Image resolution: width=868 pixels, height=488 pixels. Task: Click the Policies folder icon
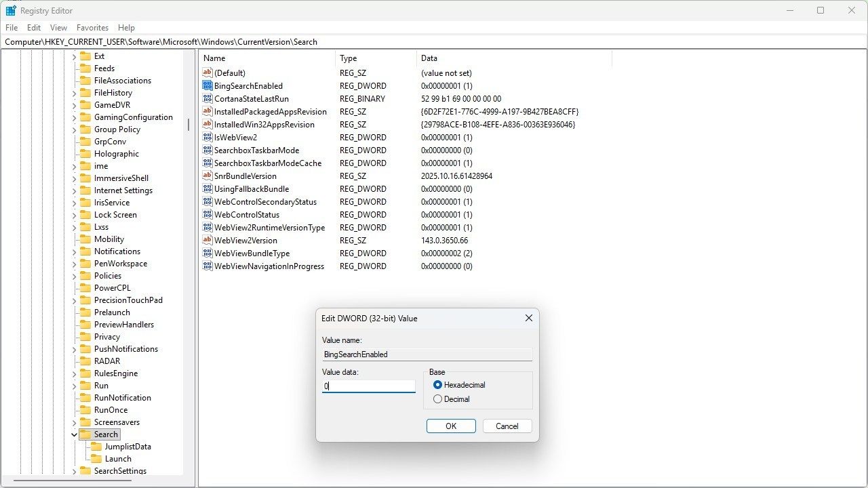point(85,276)
